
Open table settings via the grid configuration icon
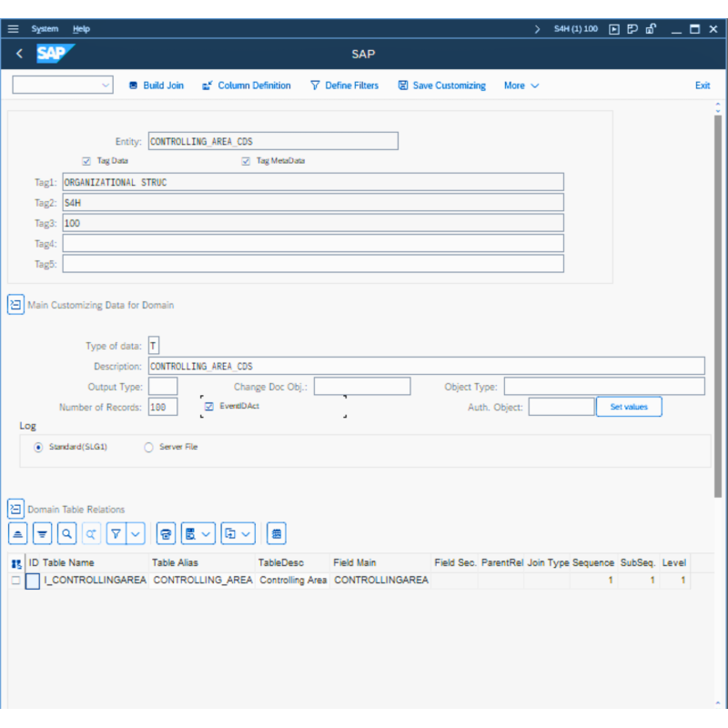pos(276,533)
